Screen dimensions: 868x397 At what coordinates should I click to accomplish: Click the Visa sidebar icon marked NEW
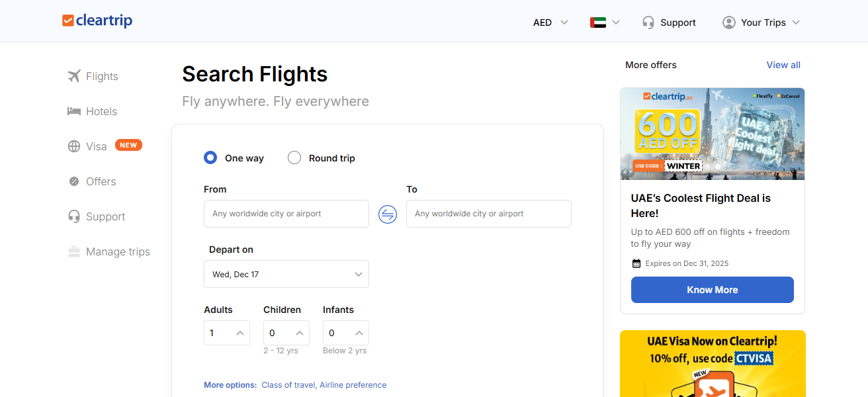coord(74,146)
